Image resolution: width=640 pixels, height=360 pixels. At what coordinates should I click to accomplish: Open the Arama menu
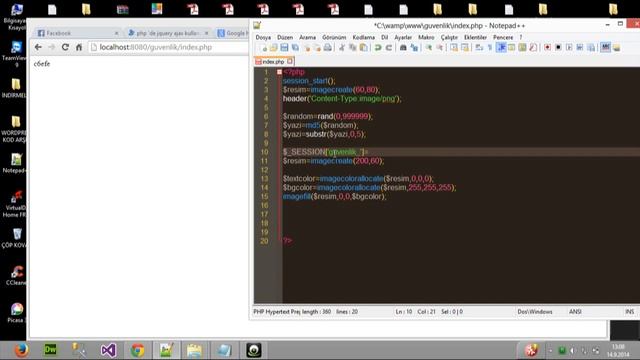(307, 37)
